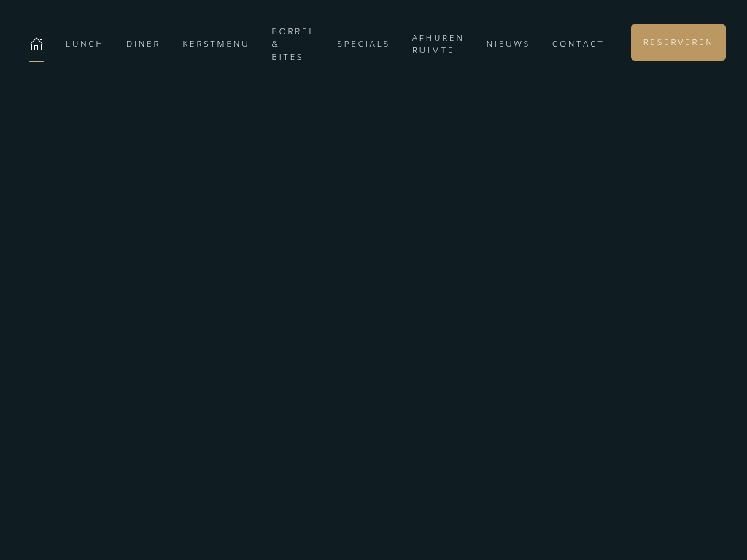Screen dimensions: 747x560
Task: View the Christmas menu via Kerstmenu
Action: [x=216, y=44]
